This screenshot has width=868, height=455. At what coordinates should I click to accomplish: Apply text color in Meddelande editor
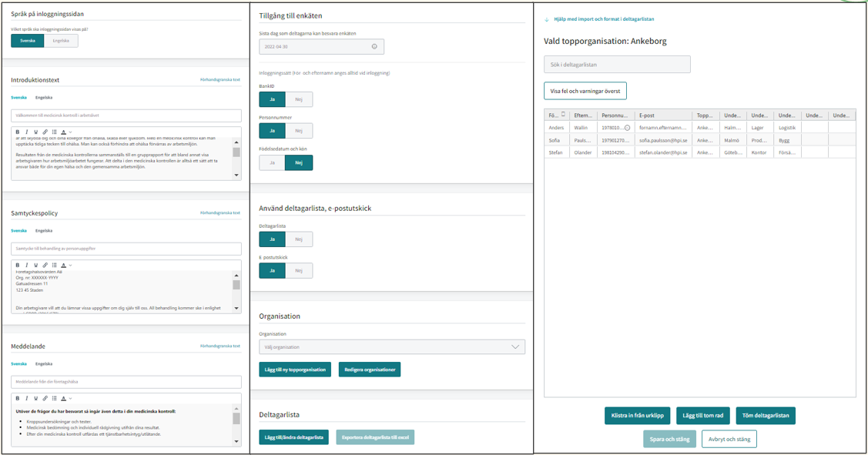pos(63,399)
